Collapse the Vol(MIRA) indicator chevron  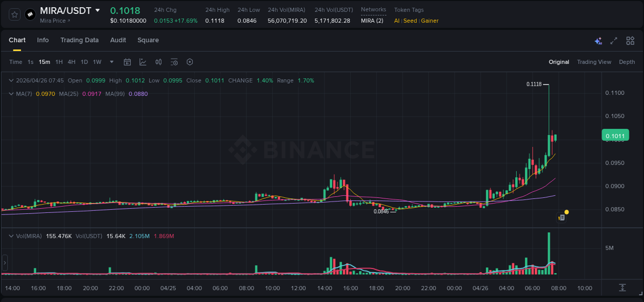(11, 236)
